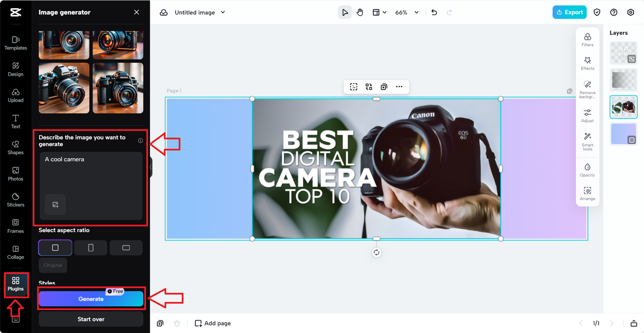Click the Generate button
Screen dimensions: 644x333
[x=91, y=299]
